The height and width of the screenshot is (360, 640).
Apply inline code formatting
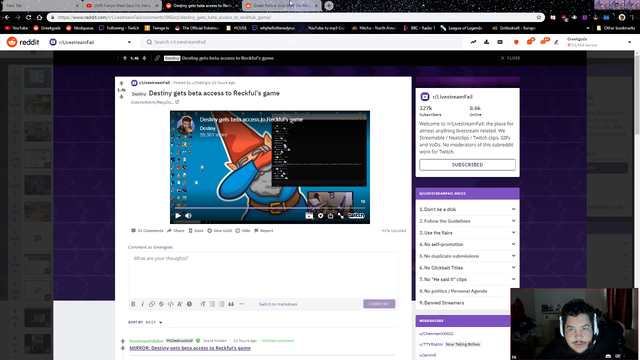(171, 304)
